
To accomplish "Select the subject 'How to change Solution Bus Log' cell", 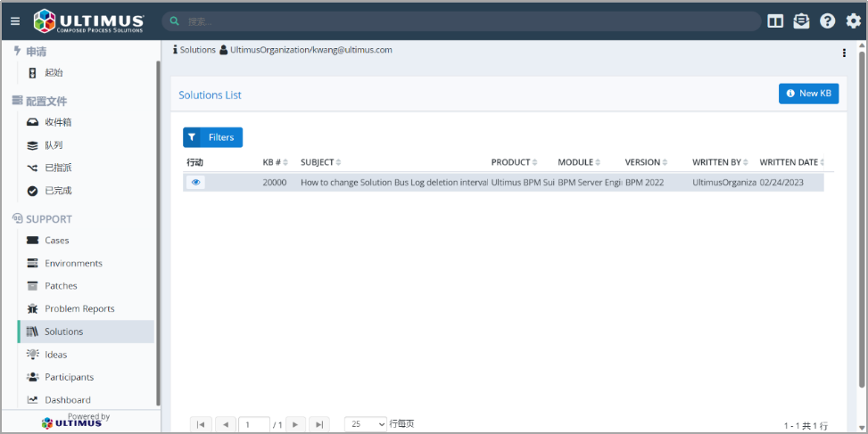I will [x=394, y=183].
